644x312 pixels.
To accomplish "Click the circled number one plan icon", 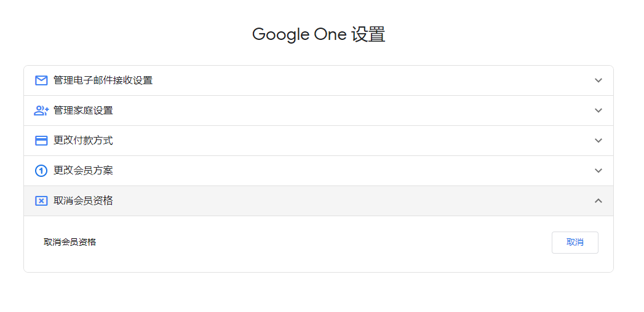I will click(41, 171).
